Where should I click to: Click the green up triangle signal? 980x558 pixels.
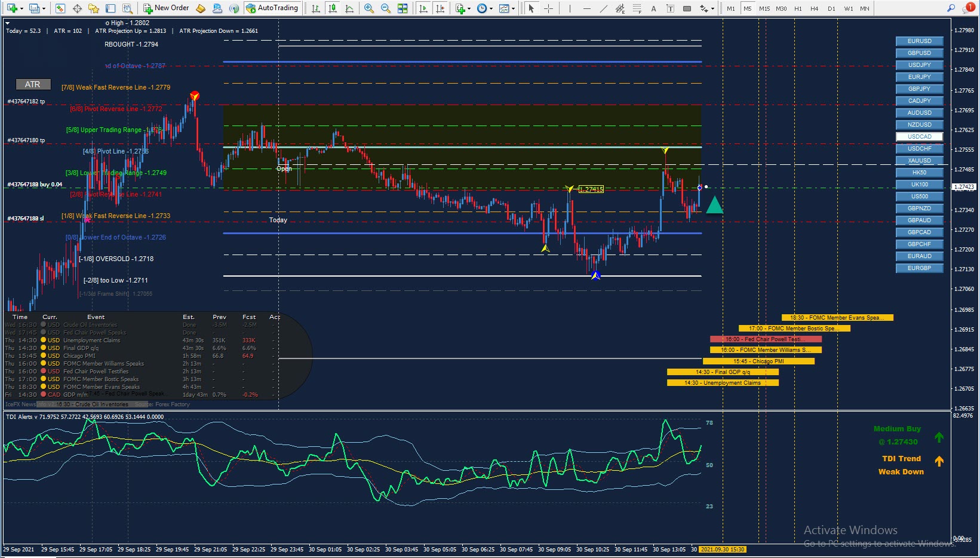pyautogui.click(x=714, y=205)
